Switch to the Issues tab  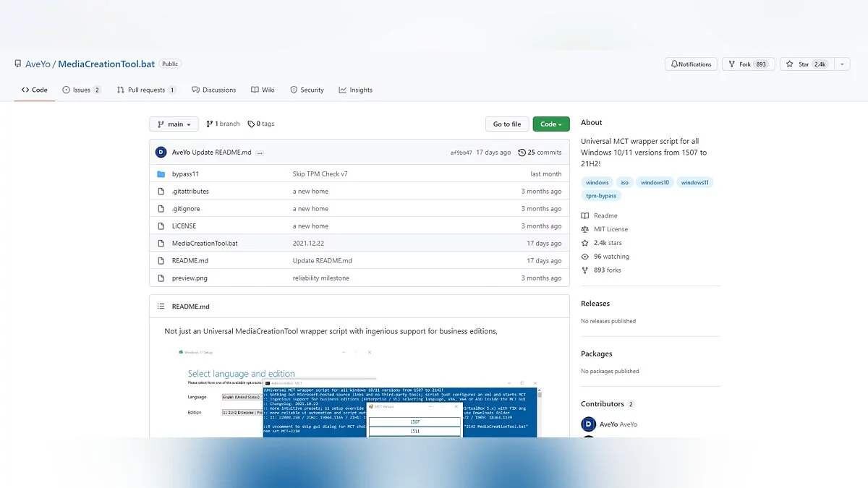[x=82, y=90]
